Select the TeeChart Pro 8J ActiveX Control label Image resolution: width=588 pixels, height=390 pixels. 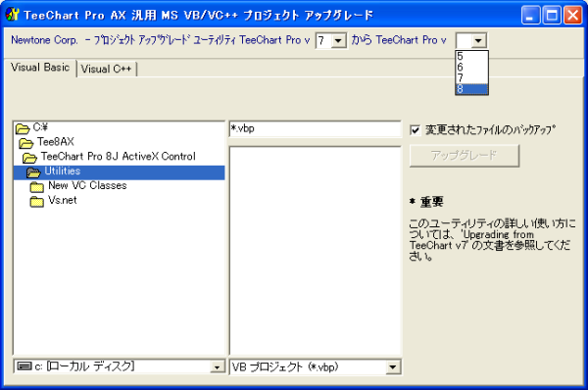[x=119, y=157]
